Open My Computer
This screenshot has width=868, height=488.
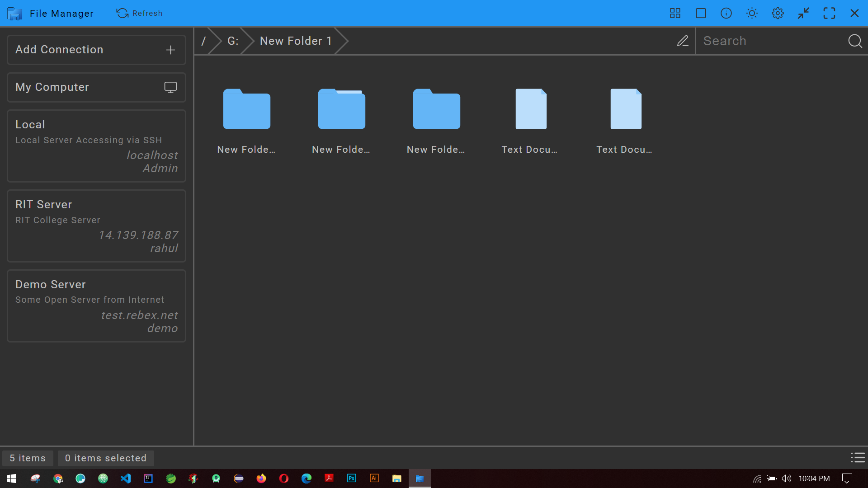(x=96, y=87)
